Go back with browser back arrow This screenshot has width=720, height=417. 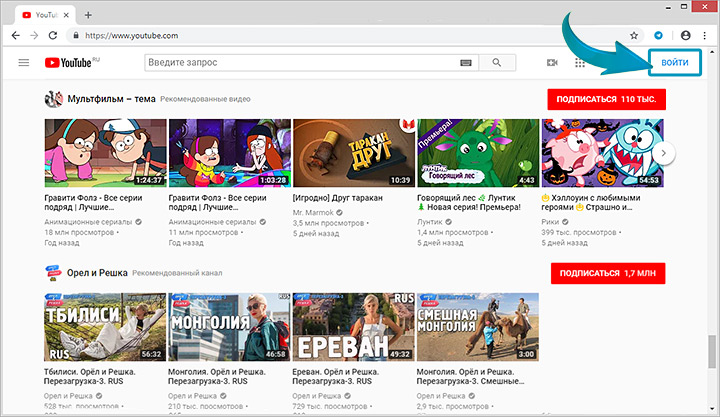pos(16,35)
